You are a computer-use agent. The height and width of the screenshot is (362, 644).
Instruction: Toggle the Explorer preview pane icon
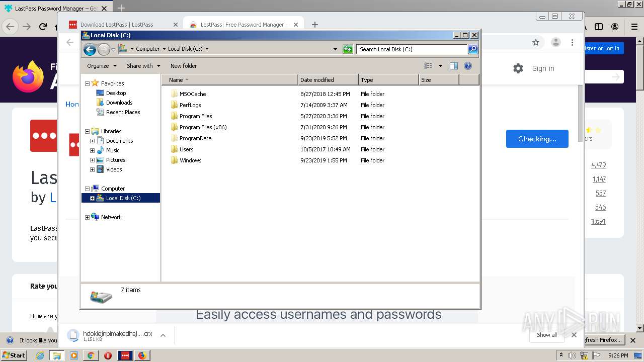click(x=454, y=66)
